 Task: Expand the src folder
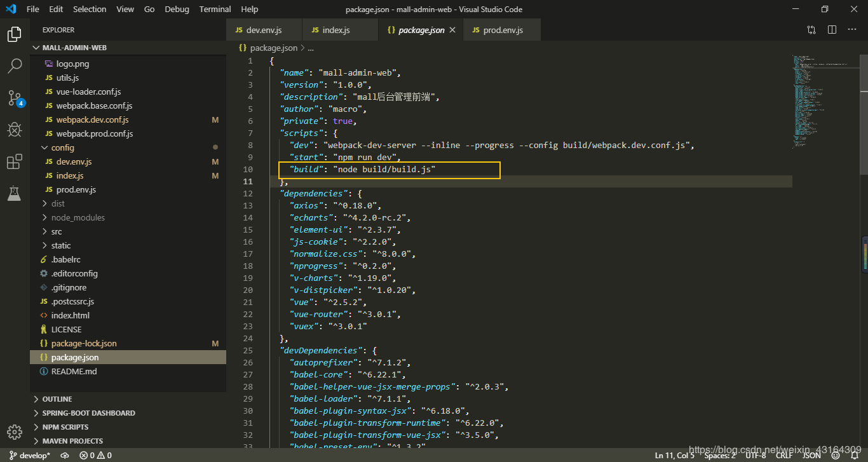pos(128,231)
